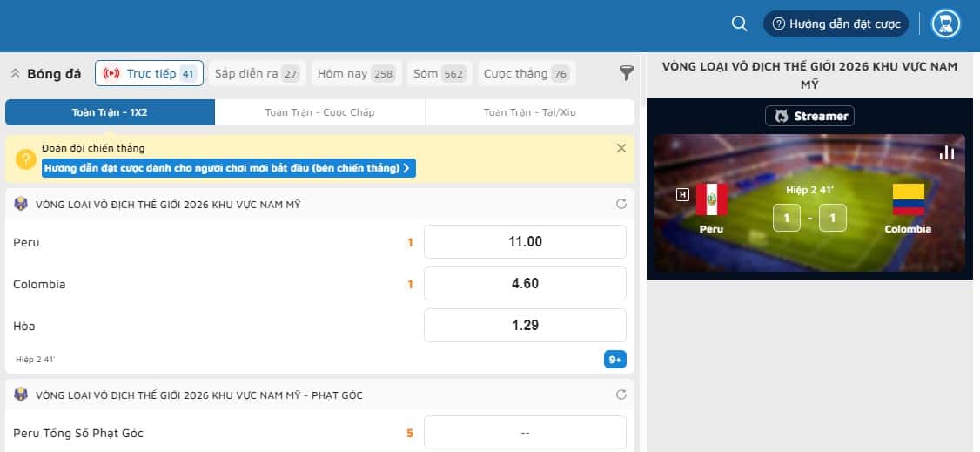Click the filter funnel icon
This screenshot has width=980, height=452.
(626, 73)
